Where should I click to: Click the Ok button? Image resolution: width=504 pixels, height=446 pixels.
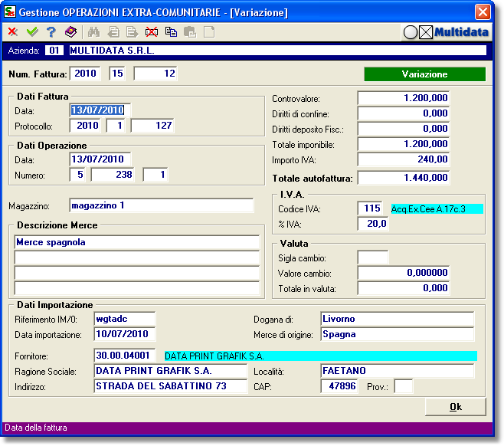tap(456, 407)
